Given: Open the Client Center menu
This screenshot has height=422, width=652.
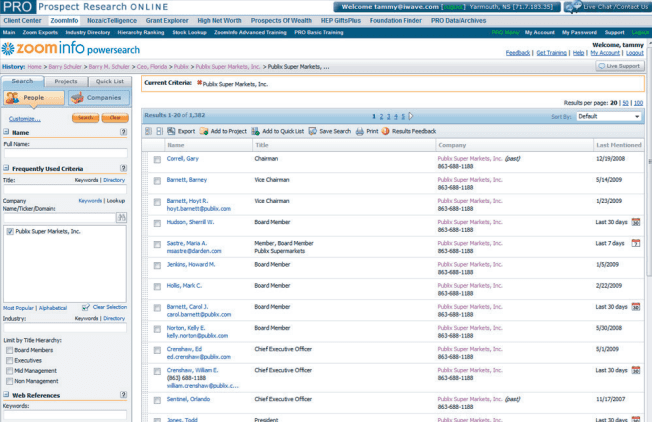Looking at the screenshot, I should point(22,20).
